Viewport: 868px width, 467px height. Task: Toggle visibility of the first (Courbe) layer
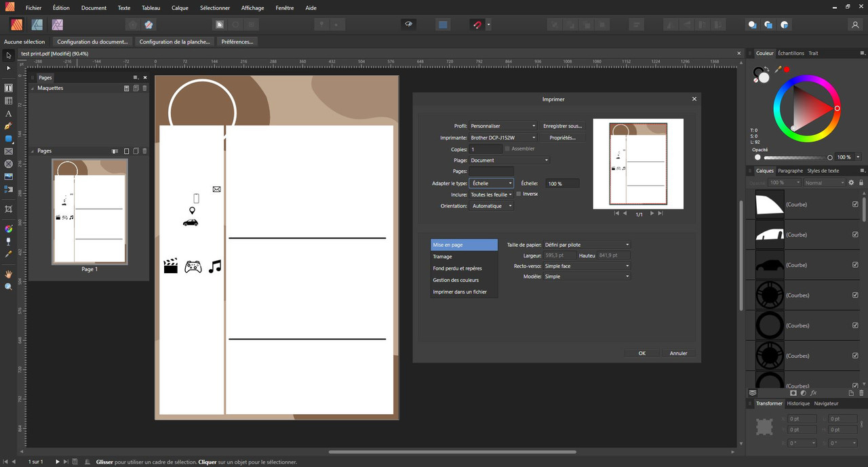tap(854, 204)
